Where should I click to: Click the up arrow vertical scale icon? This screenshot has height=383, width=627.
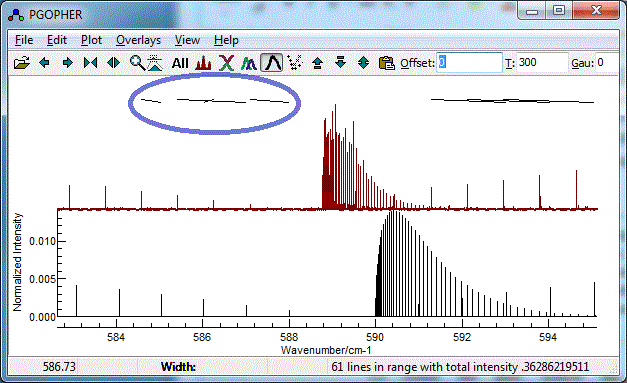[317, 63]
